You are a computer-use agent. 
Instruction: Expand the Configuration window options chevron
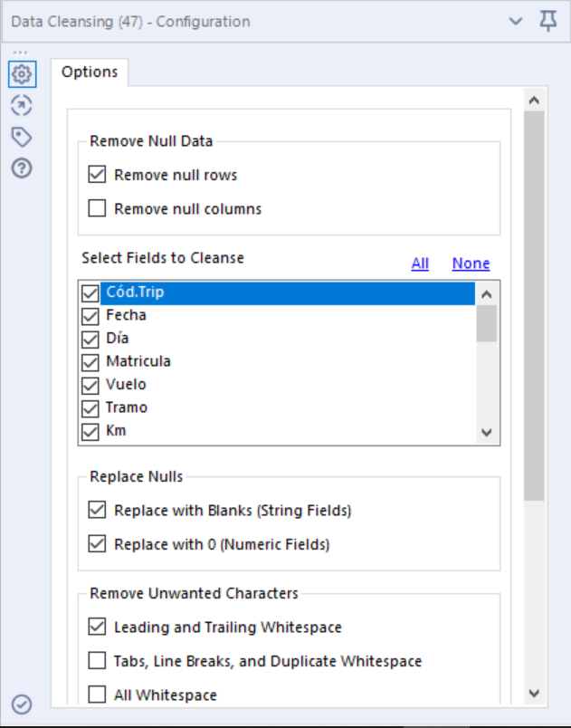coord(516,21)
